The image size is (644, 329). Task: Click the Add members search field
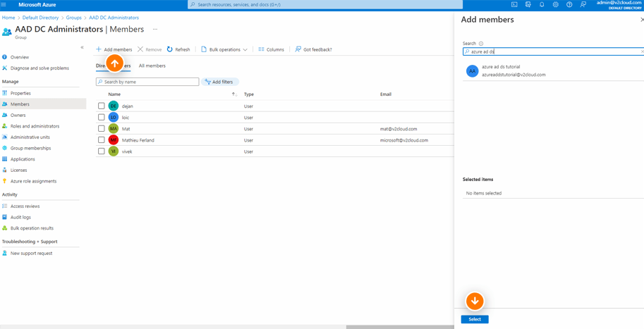coord(553,51)
